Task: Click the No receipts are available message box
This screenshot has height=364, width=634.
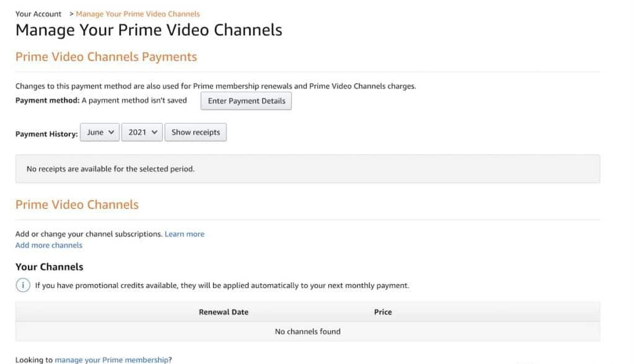Action: click(307, 168)
